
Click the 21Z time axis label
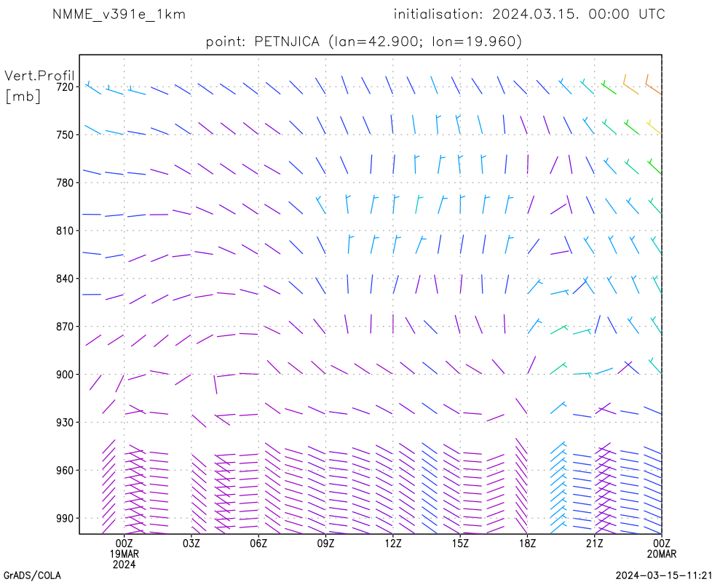(x=594, y=543)
